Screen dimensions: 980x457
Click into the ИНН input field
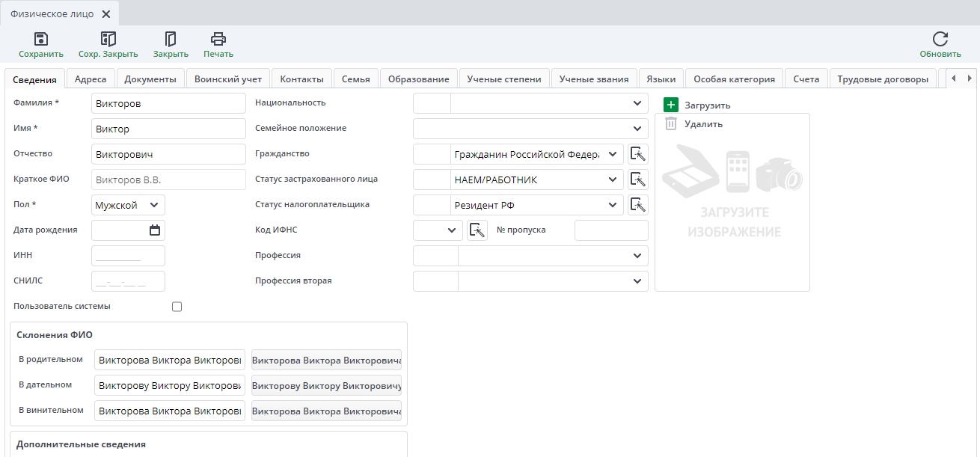128,256
